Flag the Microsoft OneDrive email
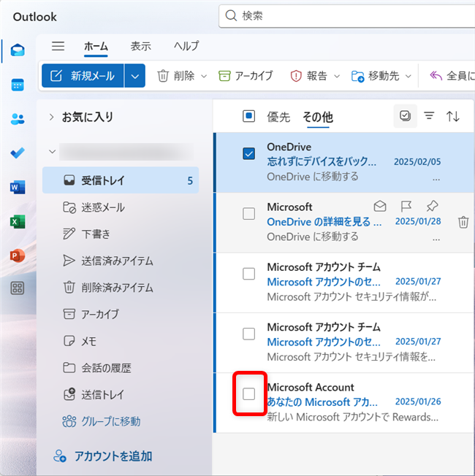Viewport: 475px width, 476px height. (406, 207)
